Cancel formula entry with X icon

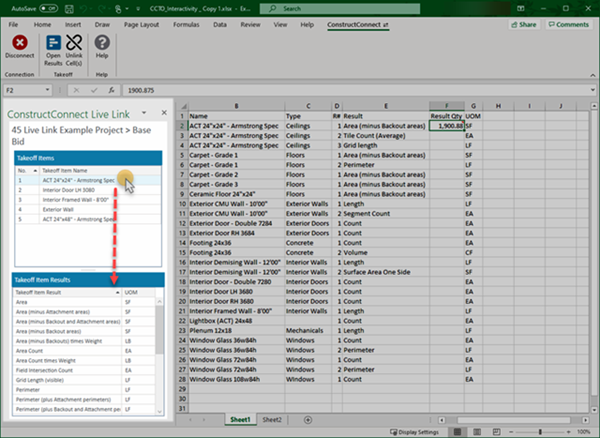pos(76,90)
